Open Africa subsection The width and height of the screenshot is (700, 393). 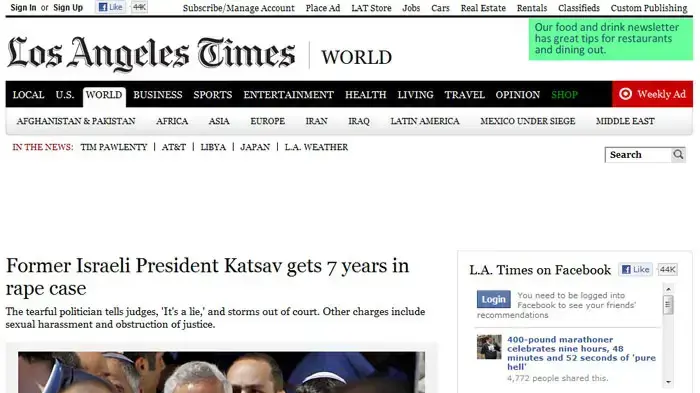pyautogui.click(x=172, y=121)
